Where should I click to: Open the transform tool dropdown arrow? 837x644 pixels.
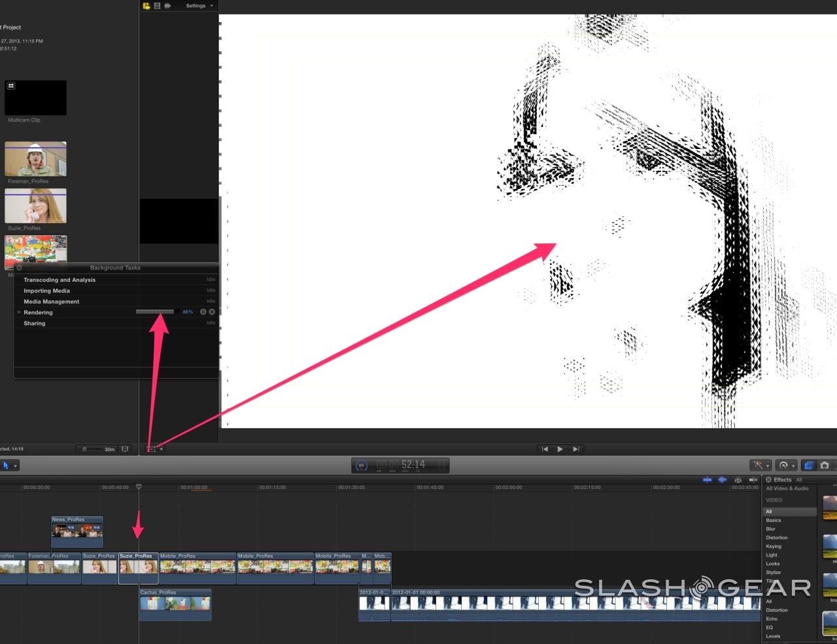pyautogui.click(x=161, y=449)
